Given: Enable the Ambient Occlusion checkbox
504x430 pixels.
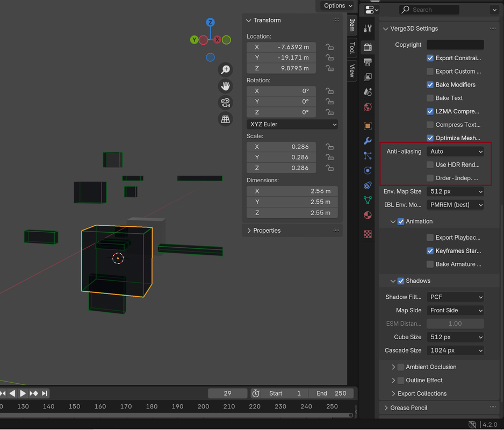Looking at the screenshot, I should (400, 367).
